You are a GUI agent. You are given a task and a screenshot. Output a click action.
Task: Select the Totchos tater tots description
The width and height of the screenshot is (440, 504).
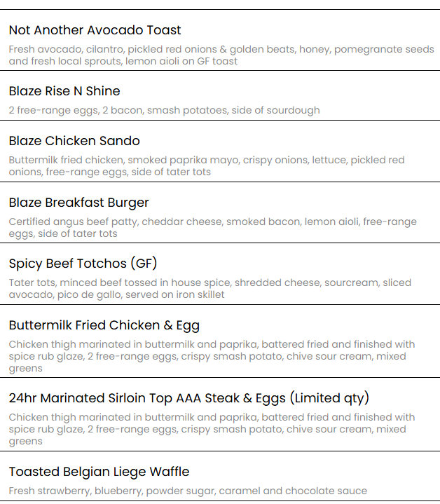coord(209,289)
